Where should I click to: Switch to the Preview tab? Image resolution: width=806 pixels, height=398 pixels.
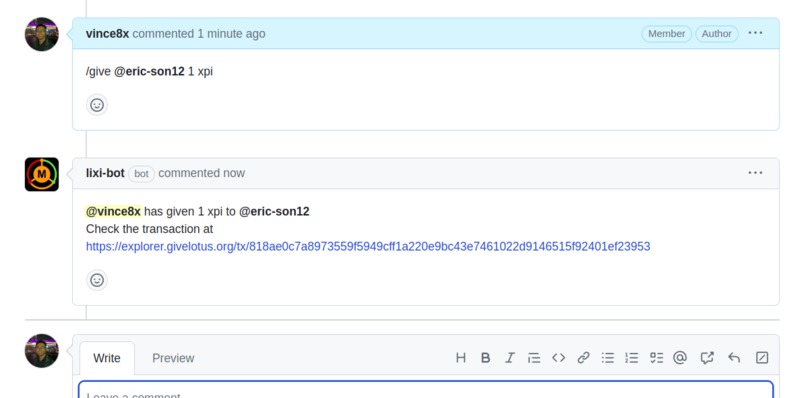click(173, 358)
